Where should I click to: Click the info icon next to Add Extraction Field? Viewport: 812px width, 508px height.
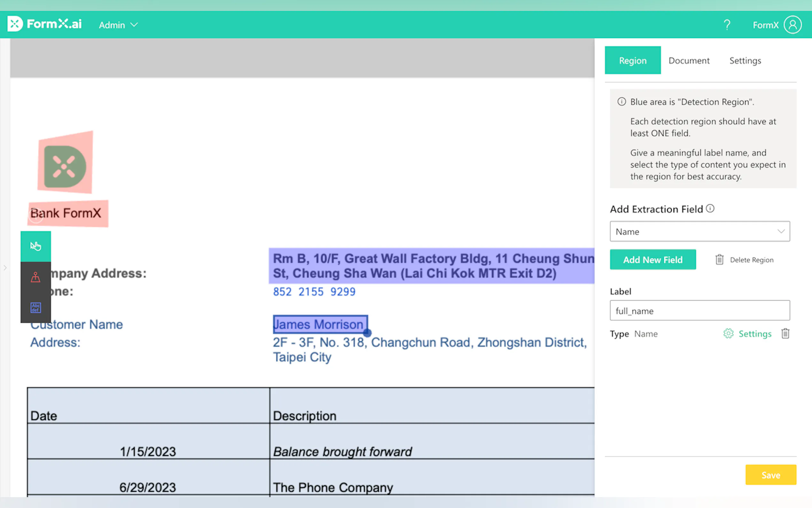click(710, 209)
